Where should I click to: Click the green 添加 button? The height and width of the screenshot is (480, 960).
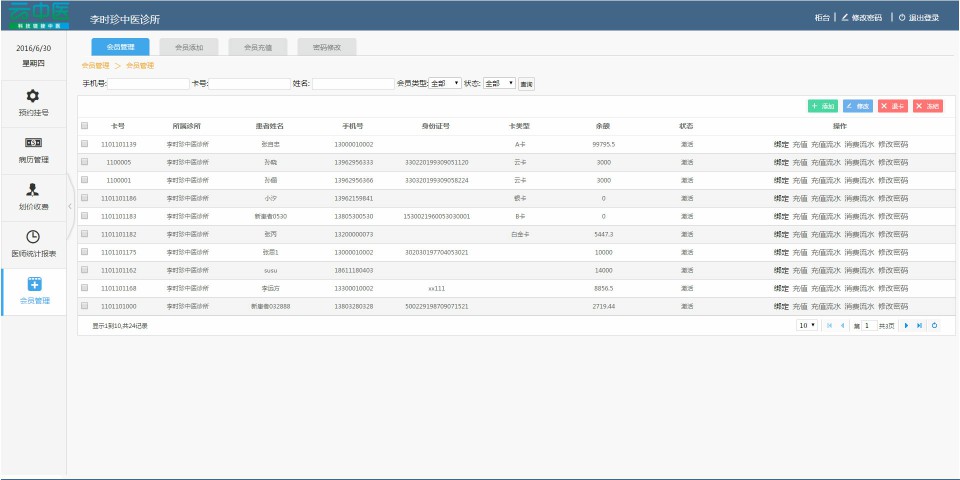point(824,105)
